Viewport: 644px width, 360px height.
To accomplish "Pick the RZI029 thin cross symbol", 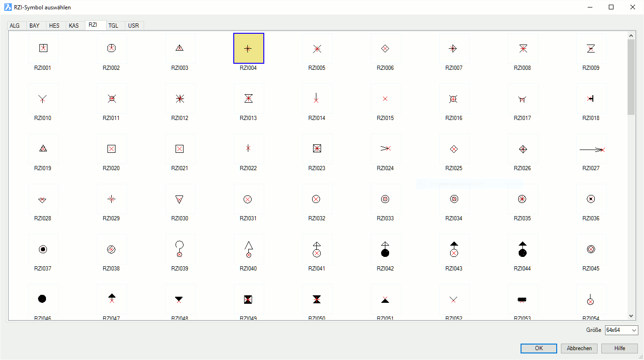I will [112, 199].
